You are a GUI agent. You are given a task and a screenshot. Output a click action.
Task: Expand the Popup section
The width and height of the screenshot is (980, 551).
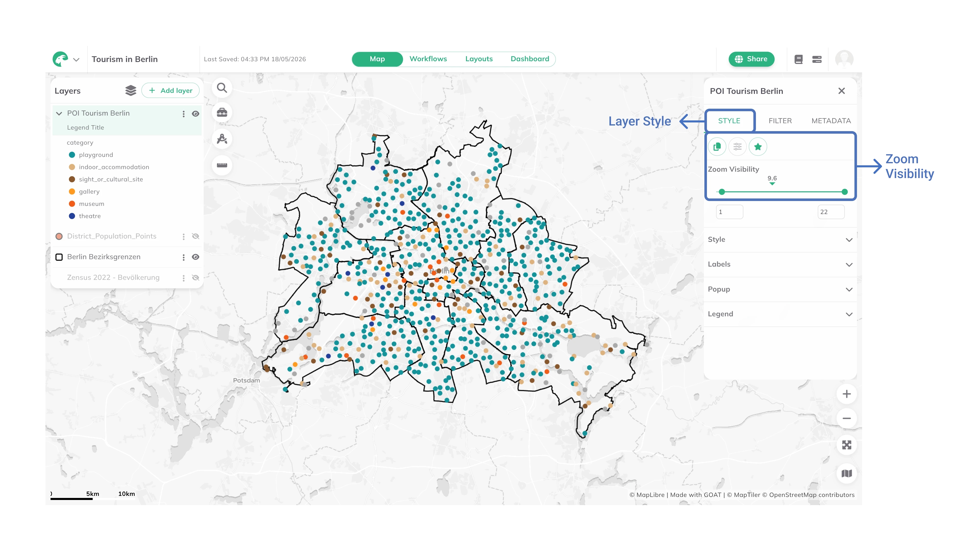coord(780,289)
